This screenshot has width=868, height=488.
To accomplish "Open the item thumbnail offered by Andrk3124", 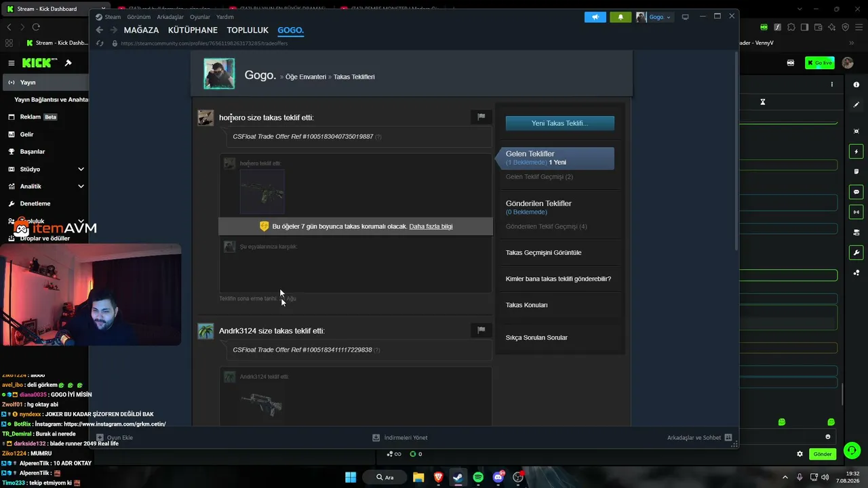I will tap(262, 404).
